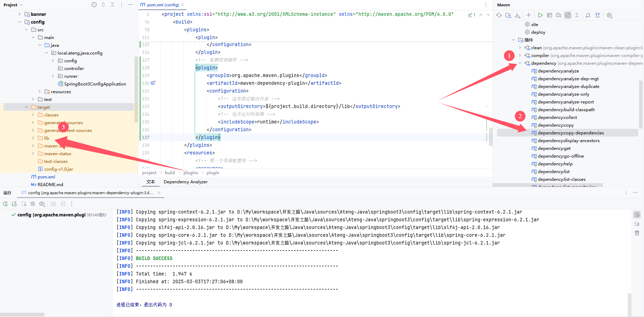Open the Project view dropdown
Viewport: 644px width, 317px height.
point(13,5)
